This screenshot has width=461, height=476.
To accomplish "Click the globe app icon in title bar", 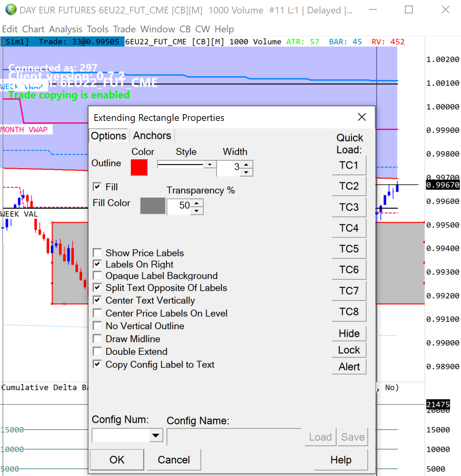I will tap(11, 10).
